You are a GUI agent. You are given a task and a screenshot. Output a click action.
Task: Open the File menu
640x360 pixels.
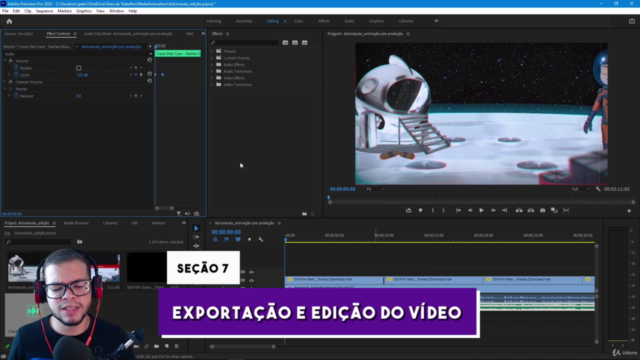pos(5,11)
